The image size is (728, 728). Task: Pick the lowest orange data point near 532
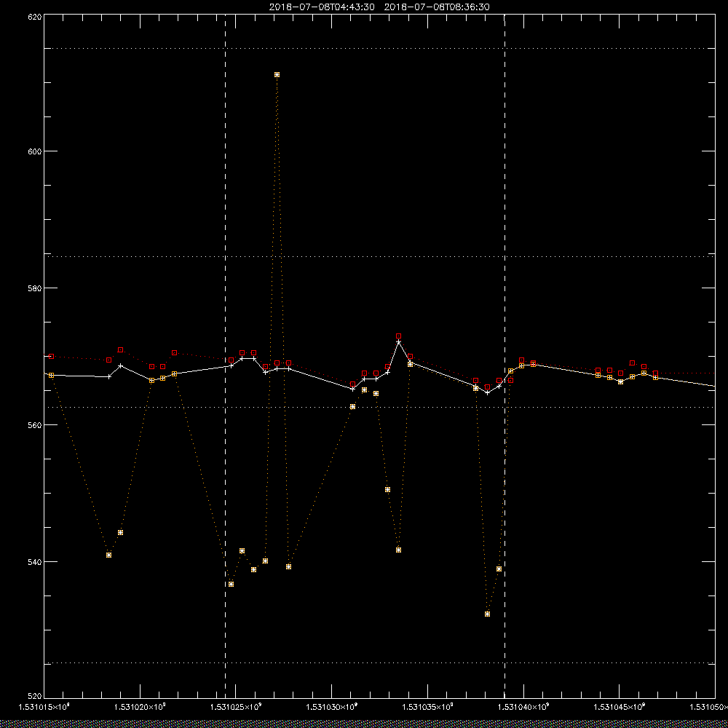point(487,614)
